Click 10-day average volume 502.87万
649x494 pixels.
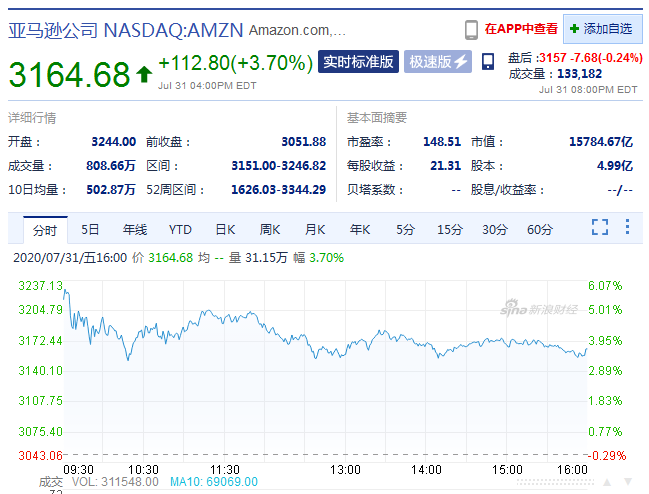coord(111,190)
